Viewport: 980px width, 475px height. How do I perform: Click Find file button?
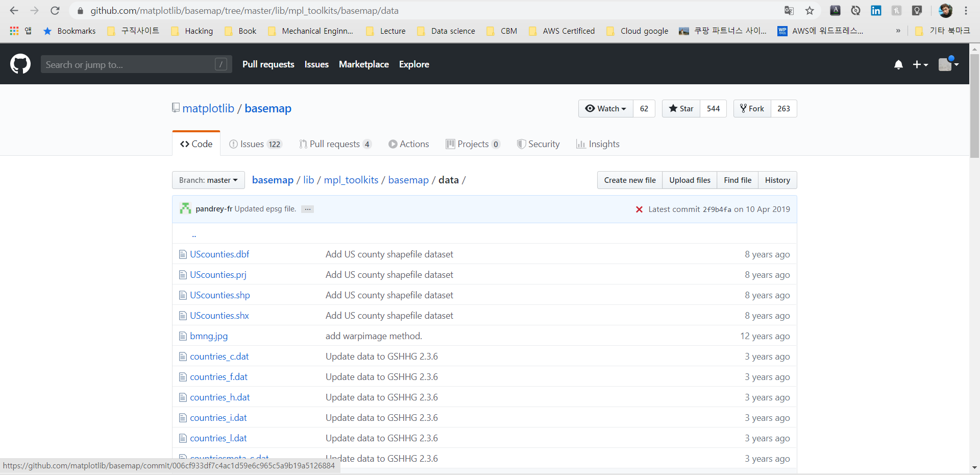coord(738,180)
